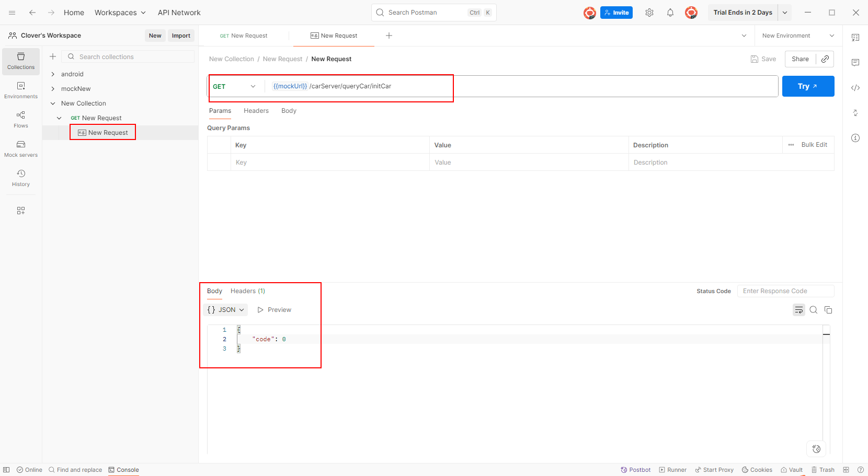This screenshot has height=476, width=868.
Task: Expand the android collection
Action: point(53,74)
